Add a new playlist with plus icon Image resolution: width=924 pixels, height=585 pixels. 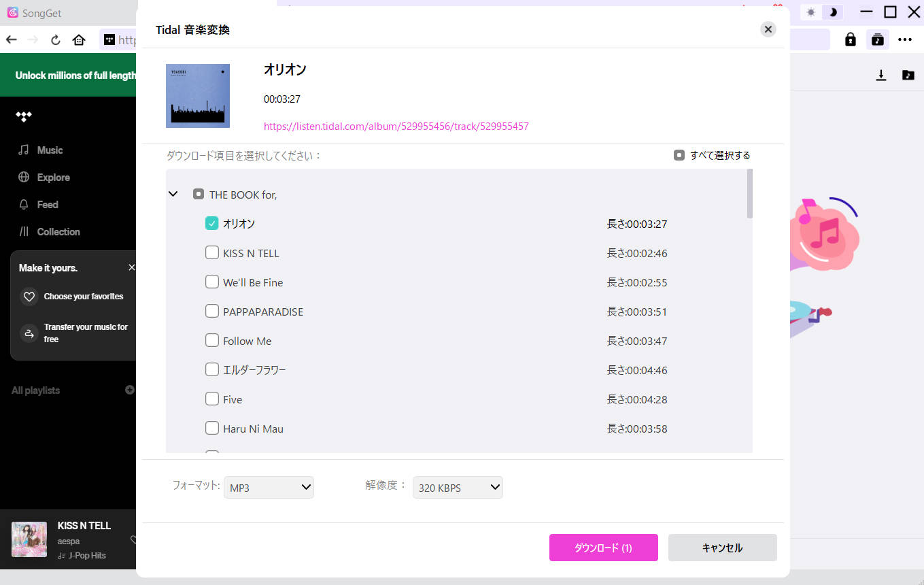(130, 390)
